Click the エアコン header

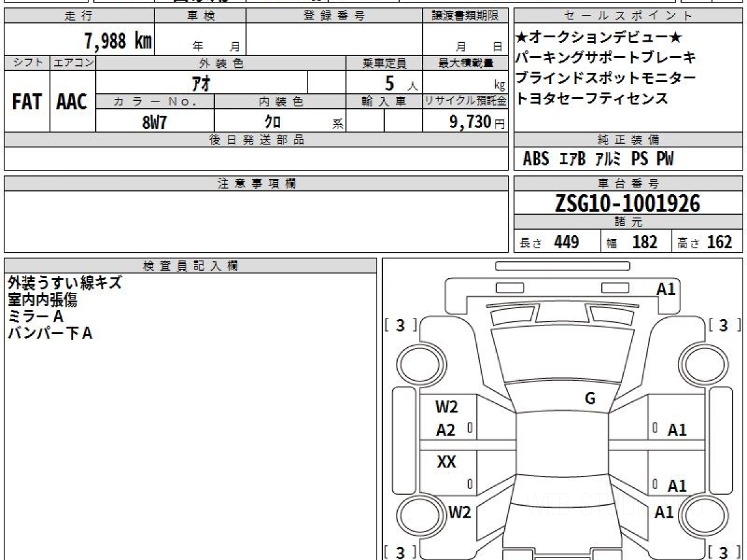[73, 63]
